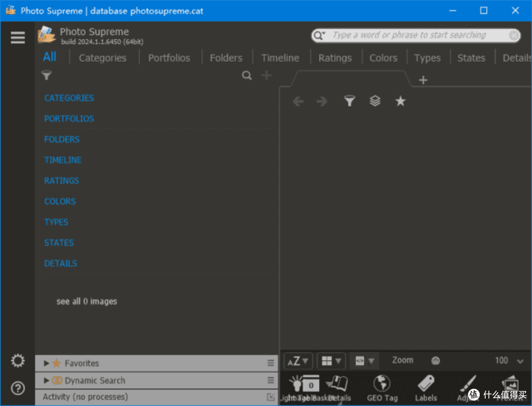This screenshot has width=532, height=406.
Task: Click the funnel filter icon in the image pane toolbar
Action: pos(349,101)
